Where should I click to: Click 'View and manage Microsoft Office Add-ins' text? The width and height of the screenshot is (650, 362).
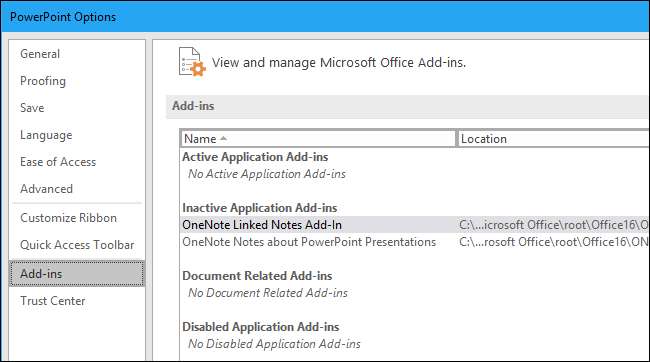(339, 63)
